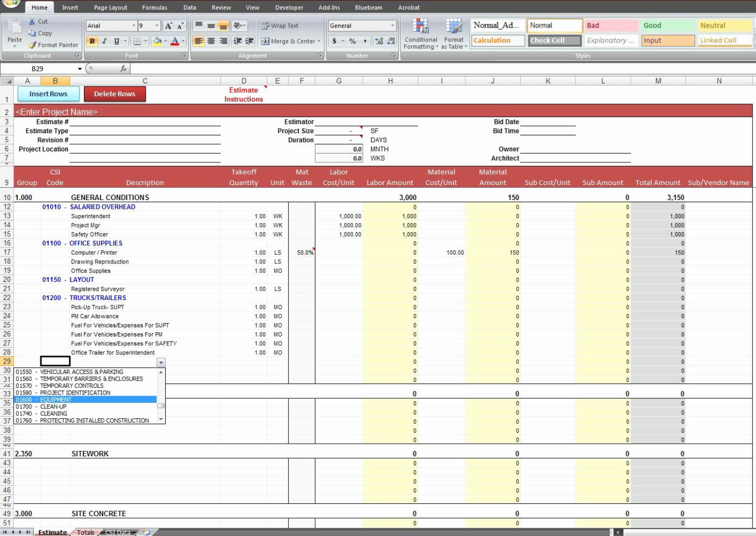
Task: Open Conditional Formatting options
Action: (420, 33)
